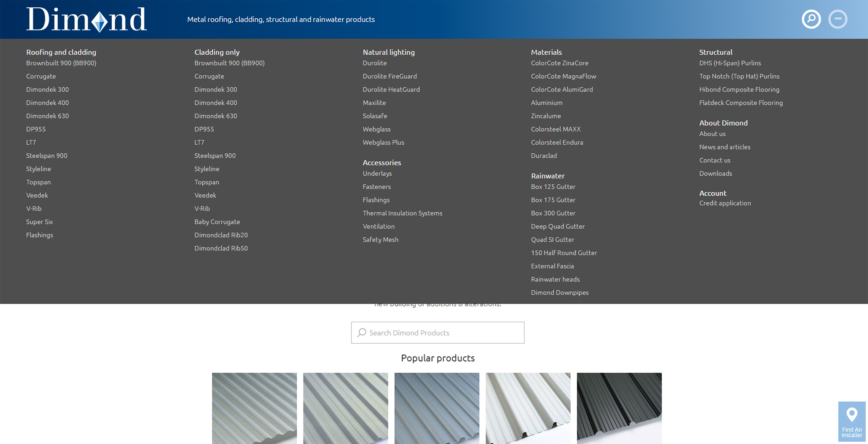Open Roofing and cladding heading
Screen dimensions: 868x444
click(x=61, y=52)
